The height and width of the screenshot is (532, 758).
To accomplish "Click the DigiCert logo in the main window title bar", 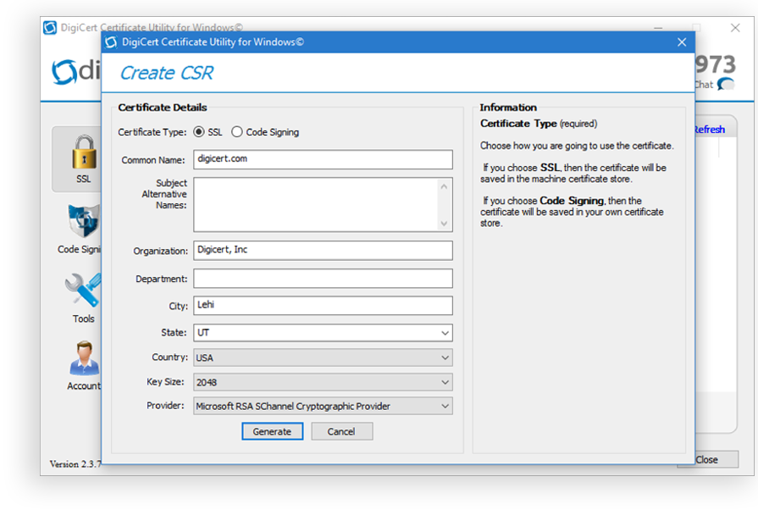I will coord(50,28).
